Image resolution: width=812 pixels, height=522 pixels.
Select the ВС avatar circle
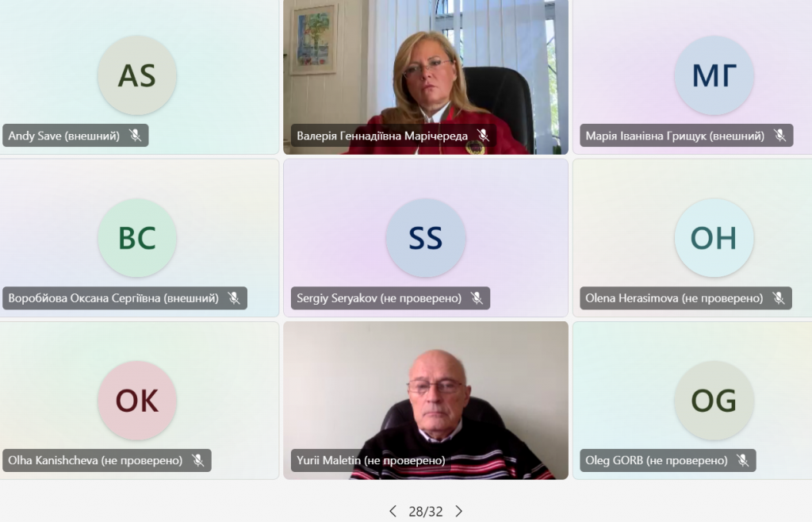[x=137, y=238]
